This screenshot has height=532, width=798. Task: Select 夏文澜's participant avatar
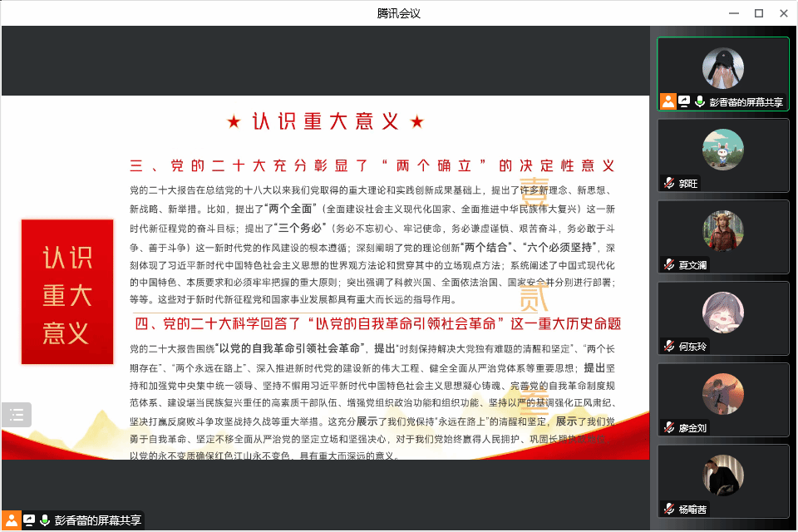[722, 230]
